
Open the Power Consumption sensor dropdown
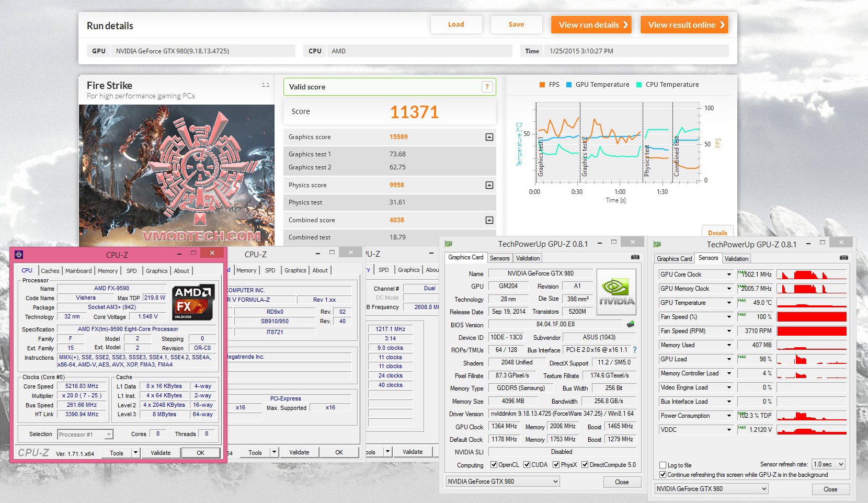pos(729,416)
